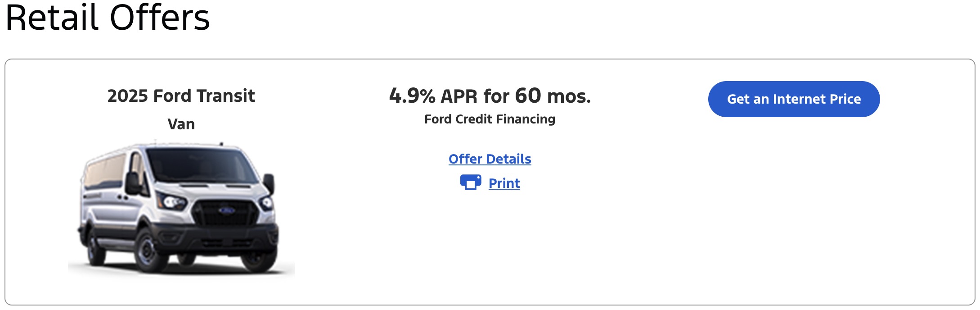
Task: Click the van's side mirror beside the windshield
Action: pyautogui.click(x=133, y=183)
